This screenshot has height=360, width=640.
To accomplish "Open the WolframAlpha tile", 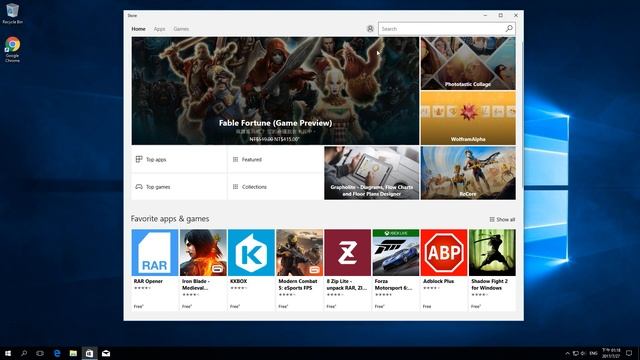I will (468, 118).
